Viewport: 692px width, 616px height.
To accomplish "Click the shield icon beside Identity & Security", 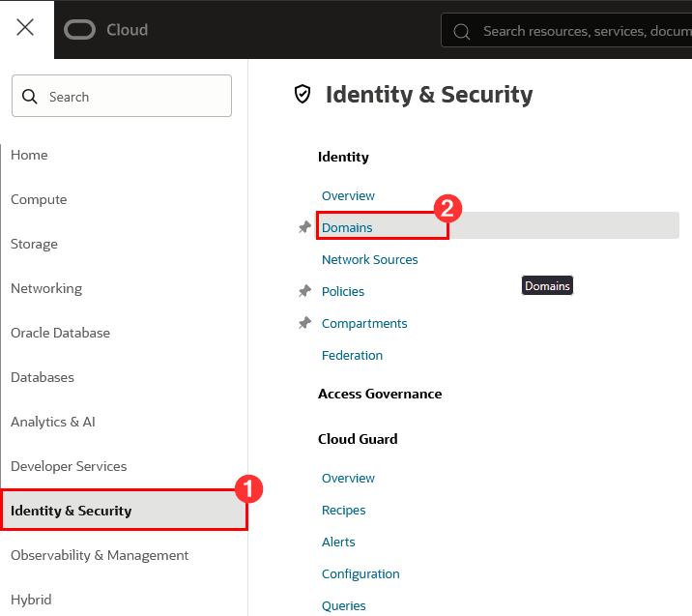I will click(303, 94).
